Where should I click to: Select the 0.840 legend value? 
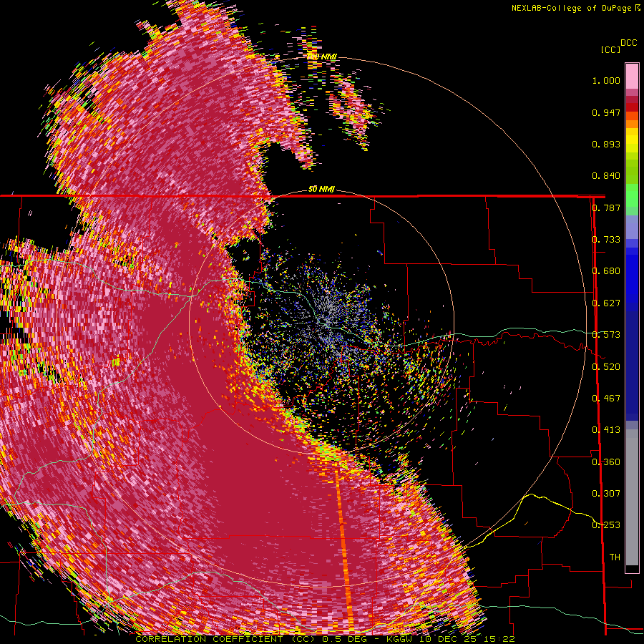pos(606,176)
